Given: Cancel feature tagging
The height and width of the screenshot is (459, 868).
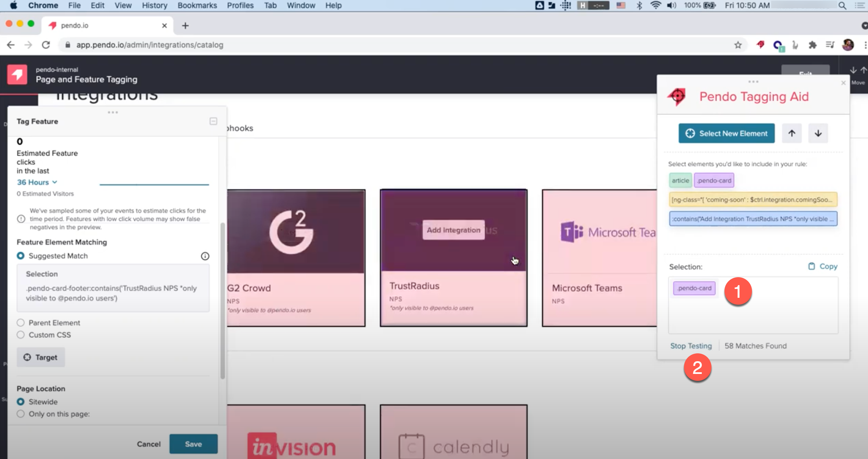Looking at the screenshot, I should coord(149,444).
